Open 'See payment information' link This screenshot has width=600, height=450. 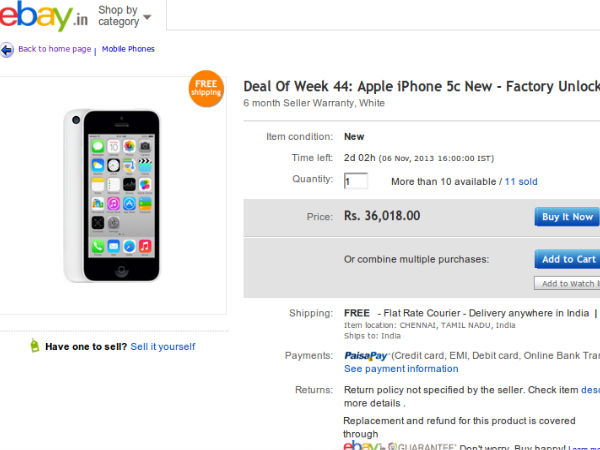(x=401, y=369)
